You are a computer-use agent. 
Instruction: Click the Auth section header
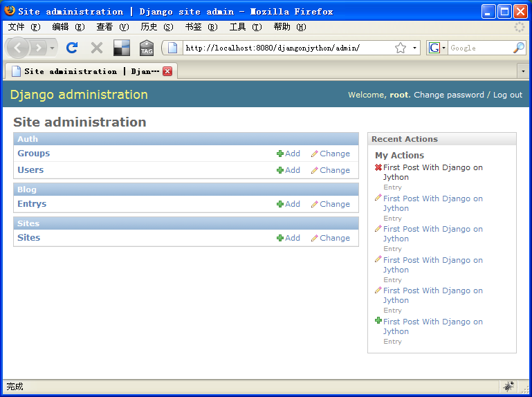[x=186, y=139]
